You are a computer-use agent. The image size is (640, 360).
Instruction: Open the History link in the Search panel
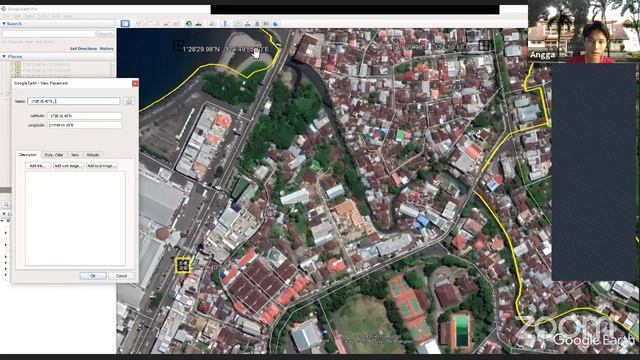click(107, 49)
